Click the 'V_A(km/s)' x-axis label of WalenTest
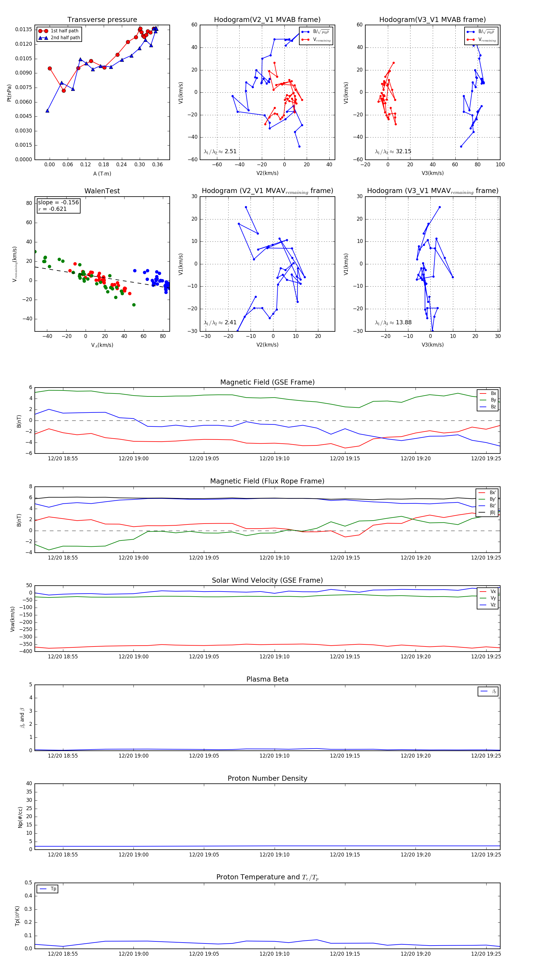The height and width of the screenshot is (980, 535). [x=102, y=345]
